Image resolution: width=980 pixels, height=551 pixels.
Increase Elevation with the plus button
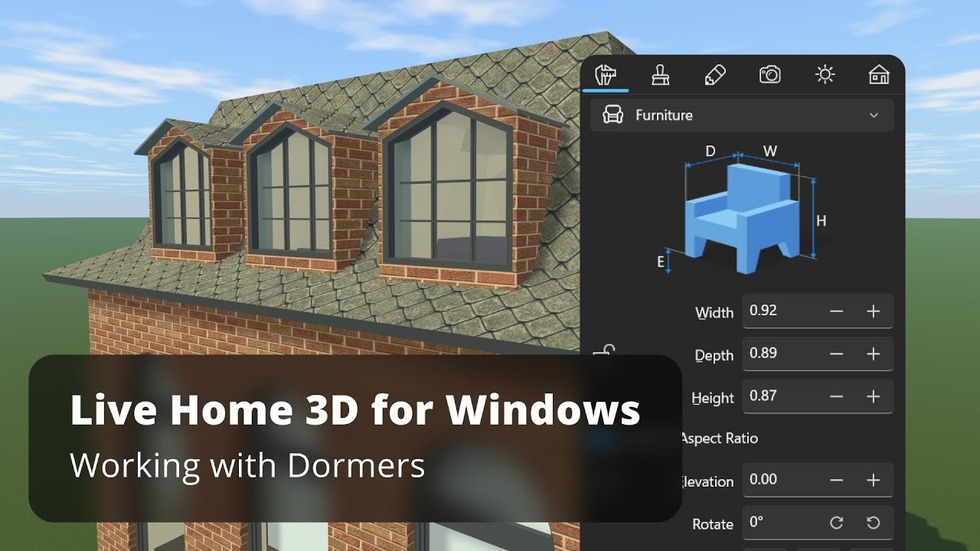point(873,481)
